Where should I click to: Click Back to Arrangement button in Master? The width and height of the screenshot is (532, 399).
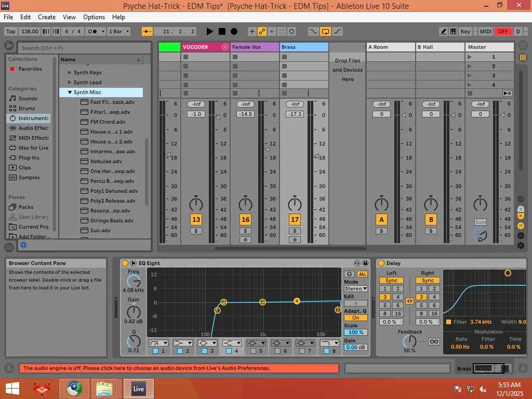pyautogui.click(x=507, y=94)
